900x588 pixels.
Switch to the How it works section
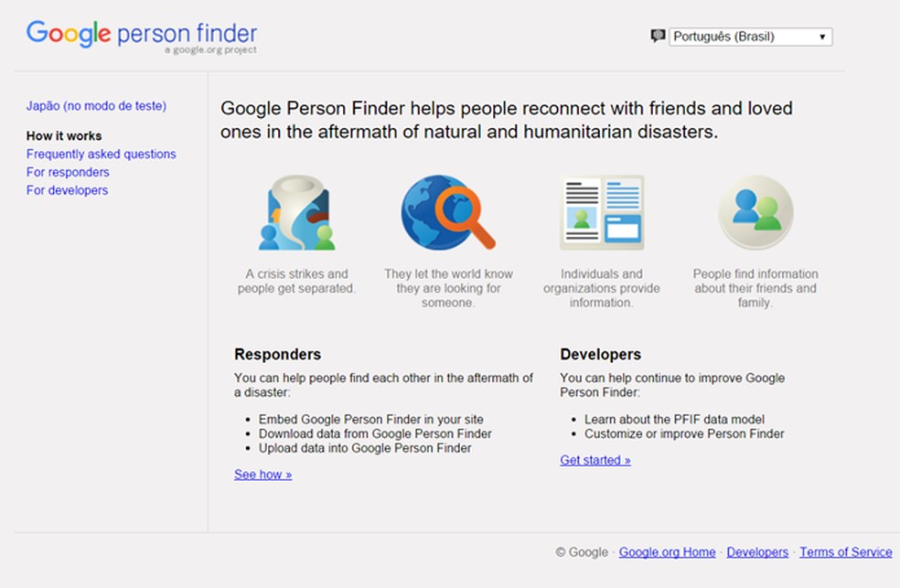click(x=66, y=135)
